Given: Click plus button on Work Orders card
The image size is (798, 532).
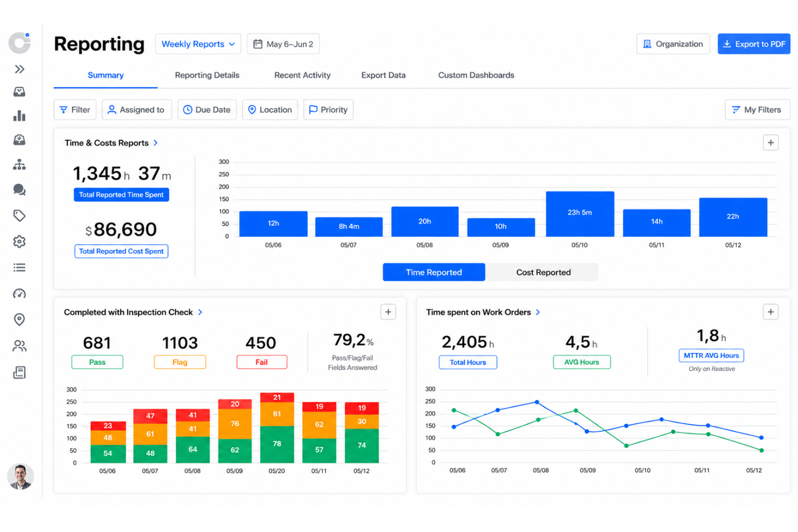Looking at the screenshot, I should pyautogui.click(x=771, y=312).
